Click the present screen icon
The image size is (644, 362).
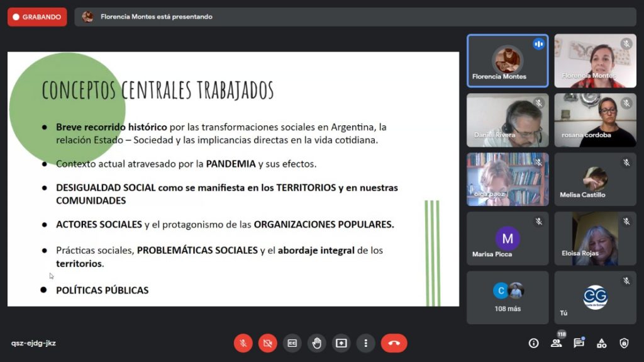click(341, 343)
